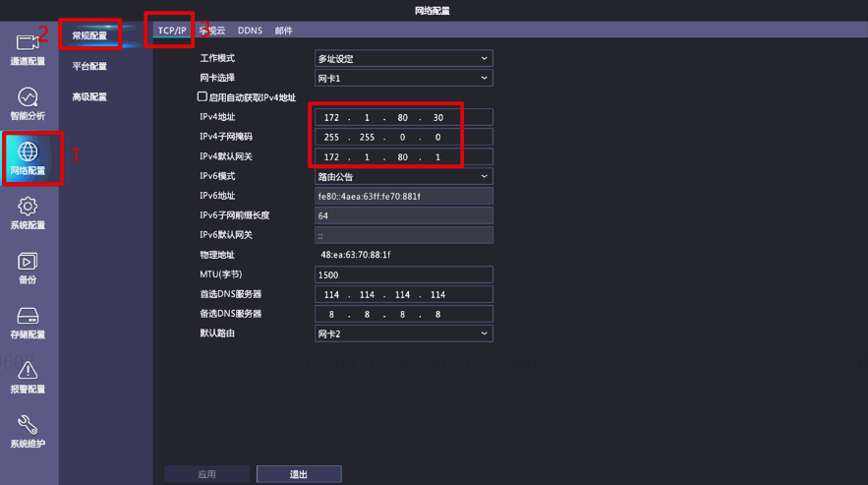Expand 默认路由 dropdown showing 网卡2
This screenshot has height=485, width=868.
[404, 333]
